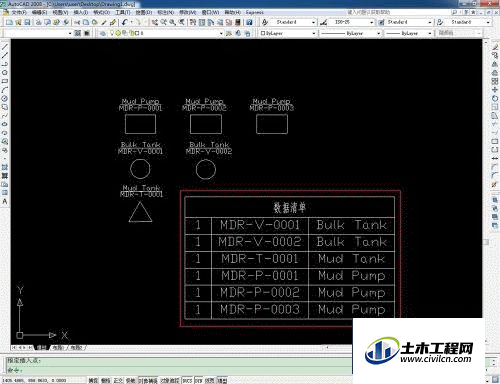Select the Move tool in modify toolbar
The width and height of the screenshot is (500, 384).
tap(495, 90)
